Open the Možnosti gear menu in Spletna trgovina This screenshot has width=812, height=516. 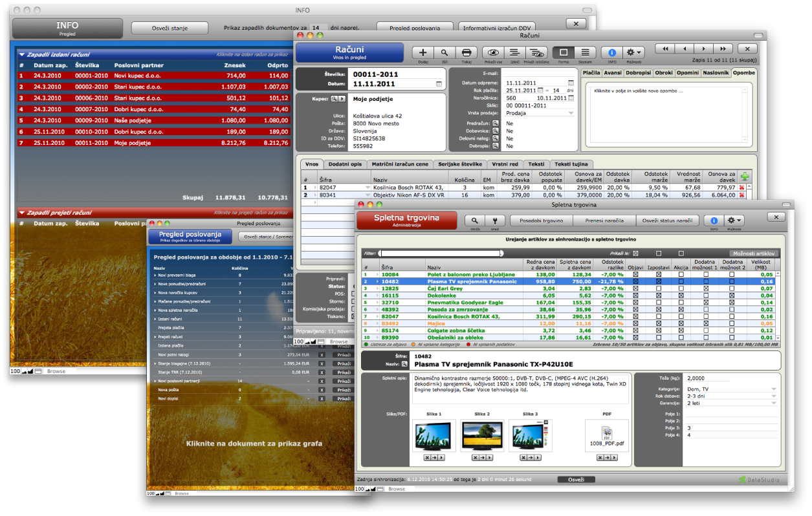pos(735,220)
